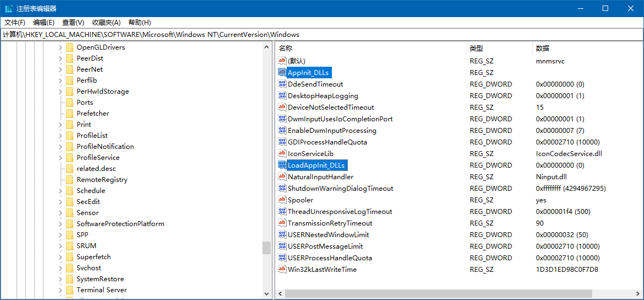Viewport: 644px width, 300px height.
Task: Expand the Print key
Action: (61, 125)
